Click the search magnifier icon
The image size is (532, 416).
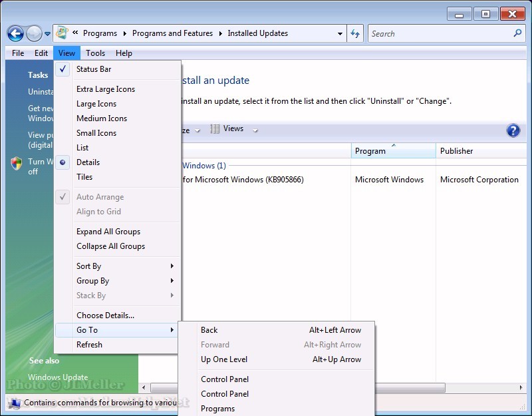[518, 33]
